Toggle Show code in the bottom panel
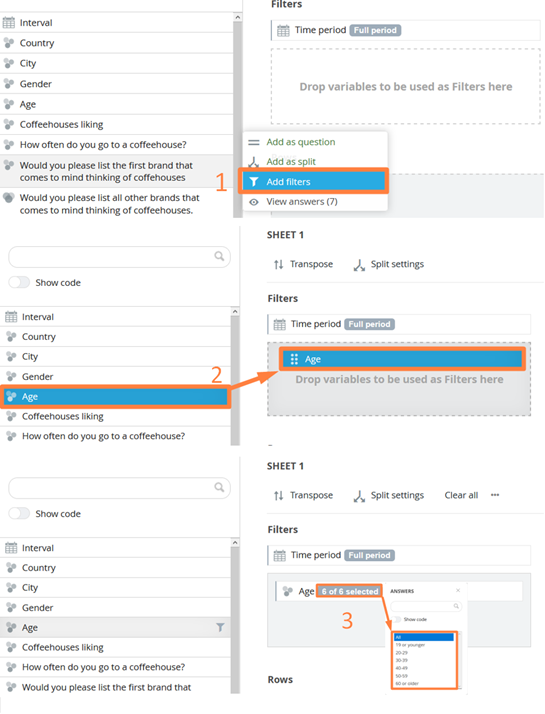This screenshot has width=545, height=714. pyautogui.click(x=19, y=513)
